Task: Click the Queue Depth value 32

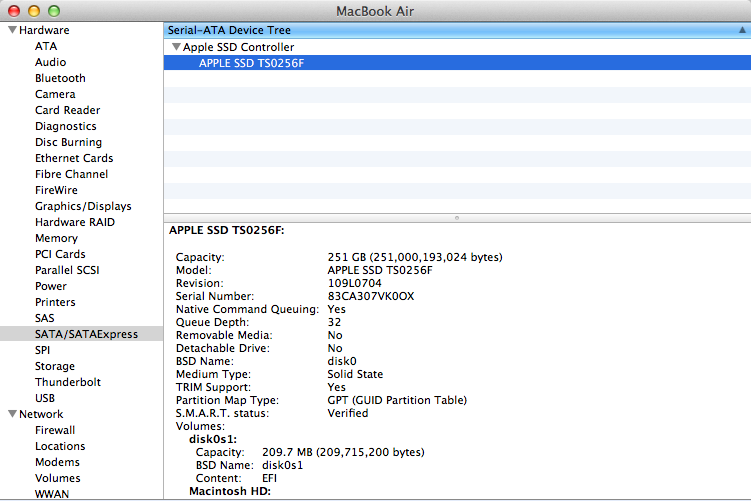Action: click(x=334, y=322)
